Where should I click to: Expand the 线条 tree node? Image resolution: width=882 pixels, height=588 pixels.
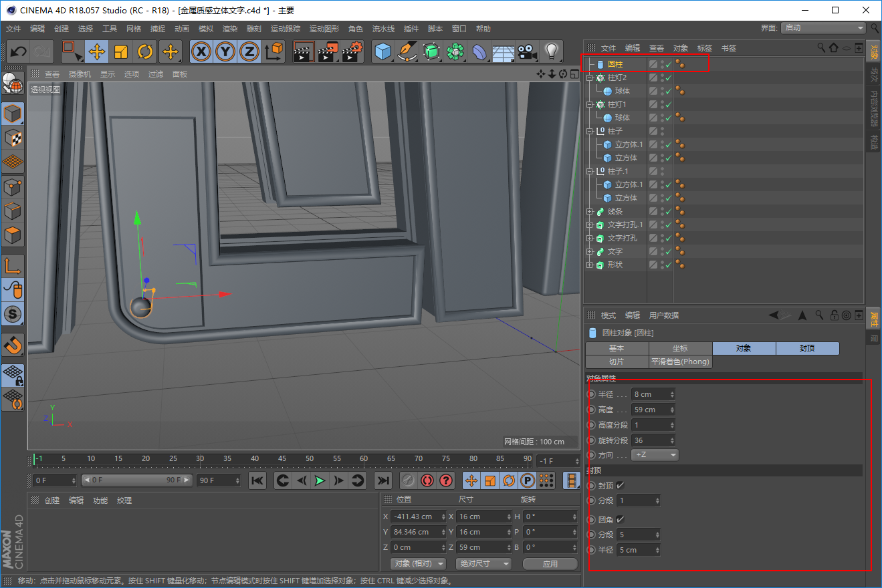590,211
